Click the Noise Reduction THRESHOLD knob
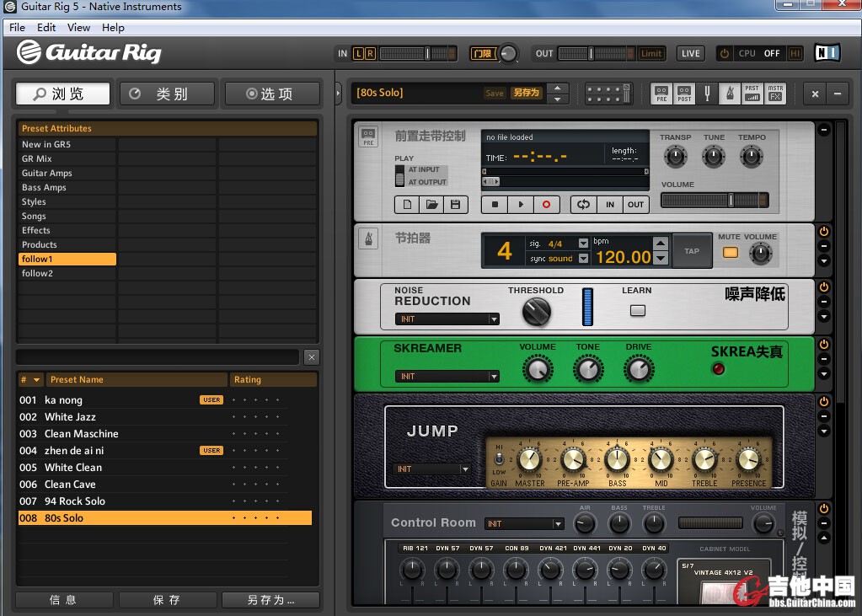Image resolution: width=862 pixels, height=616 pixels. (536, 312)
